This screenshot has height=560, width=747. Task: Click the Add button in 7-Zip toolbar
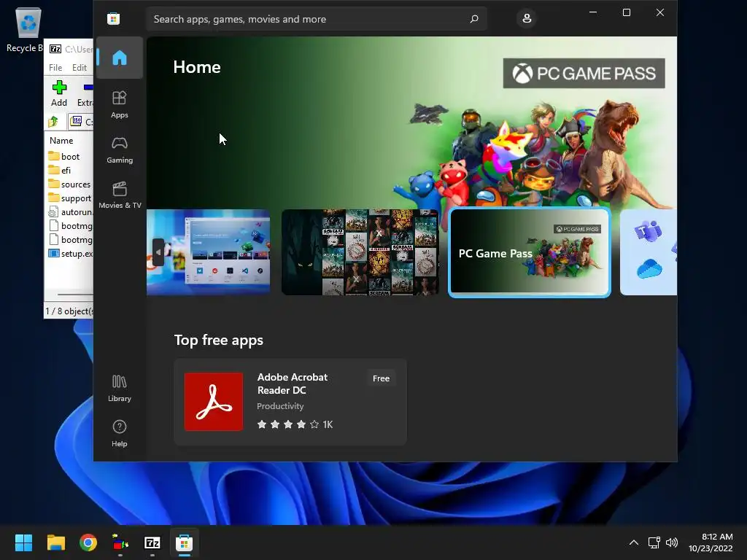[x=59, y=94]
